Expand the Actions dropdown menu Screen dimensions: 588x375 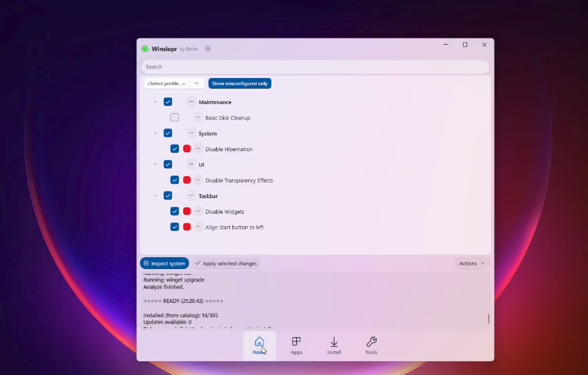pyautogui.click(x=472, y=263)
